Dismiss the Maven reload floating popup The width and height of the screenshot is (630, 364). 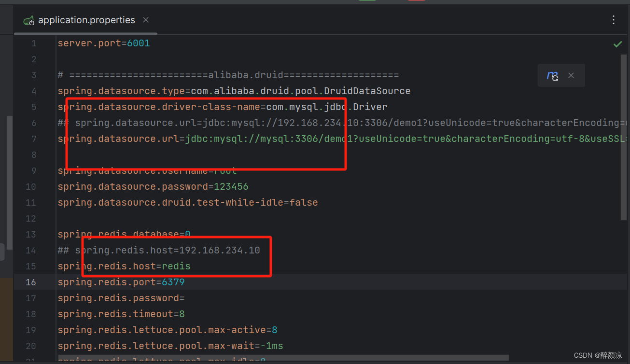click(x=571, y=75)
